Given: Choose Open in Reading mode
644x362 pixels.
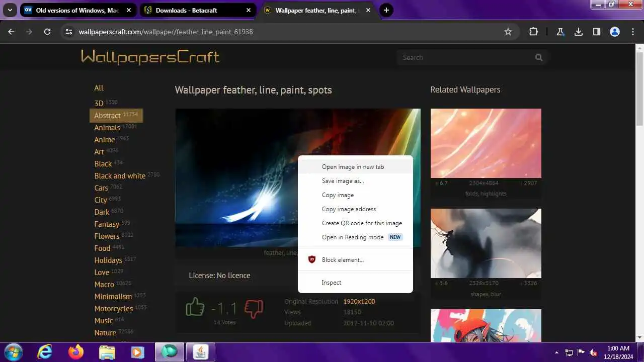Looking at the screenshot, I should [x=355, y=237].
